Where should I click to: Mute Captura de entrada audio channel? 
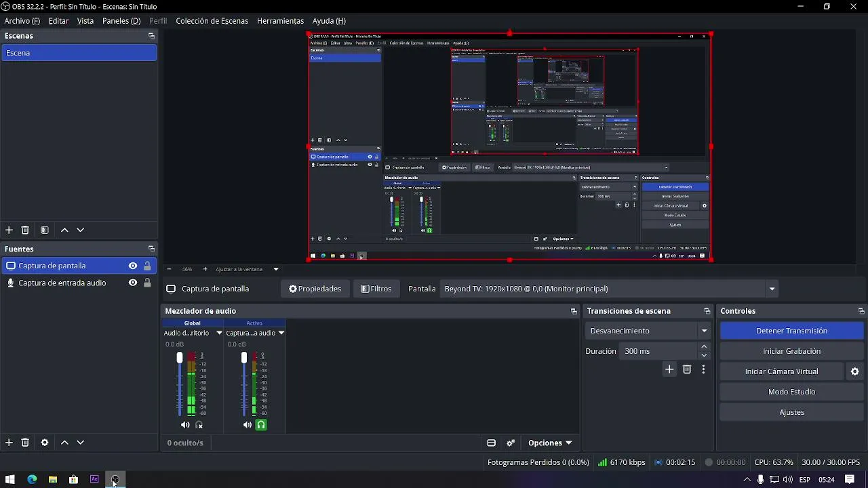[248, 425]
